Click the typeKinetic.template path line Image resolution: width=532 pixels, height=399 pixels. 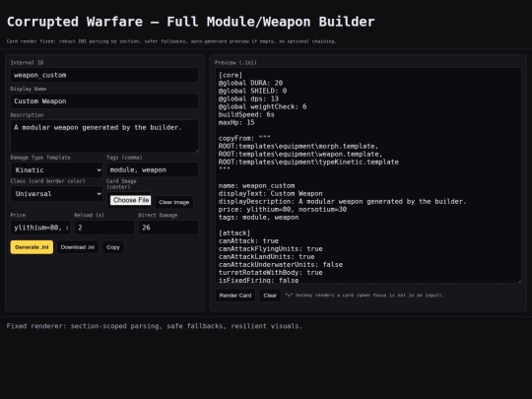tap(308, 162)
